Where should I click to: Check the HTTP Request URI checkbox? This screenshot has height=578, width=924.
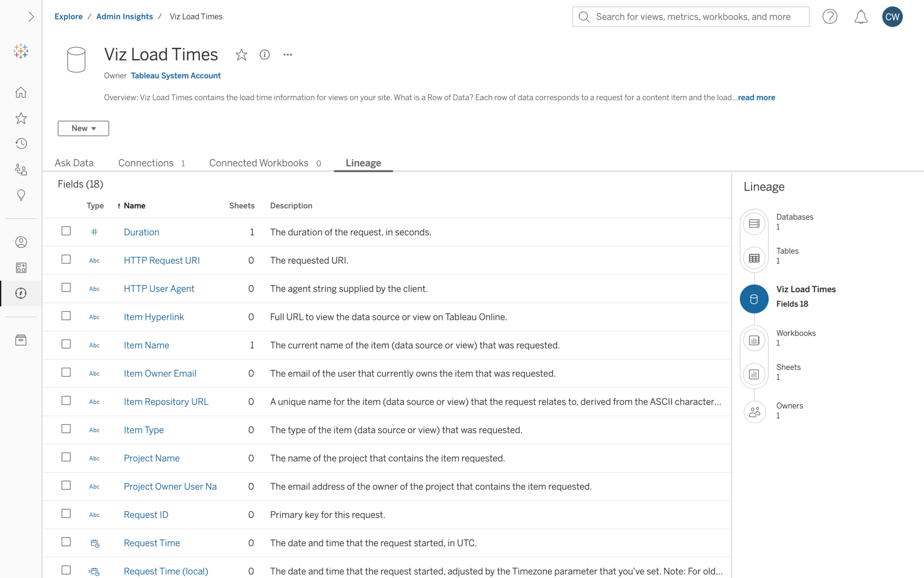point(66,259)
